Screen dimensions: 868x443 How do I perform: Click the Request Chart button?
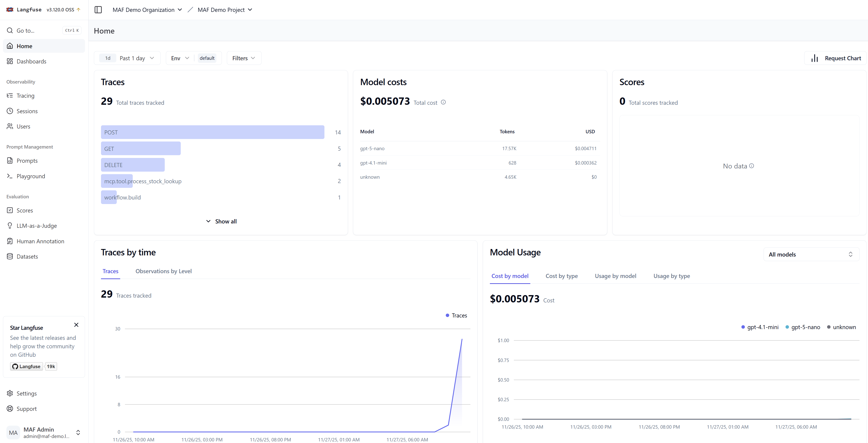pos(836,58)
